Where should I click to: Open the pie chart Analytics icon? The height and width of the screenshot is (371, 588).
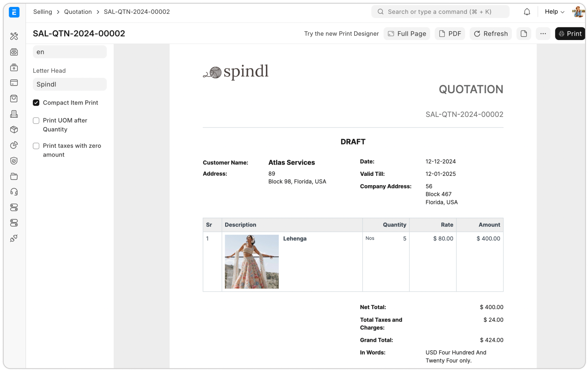14,145
